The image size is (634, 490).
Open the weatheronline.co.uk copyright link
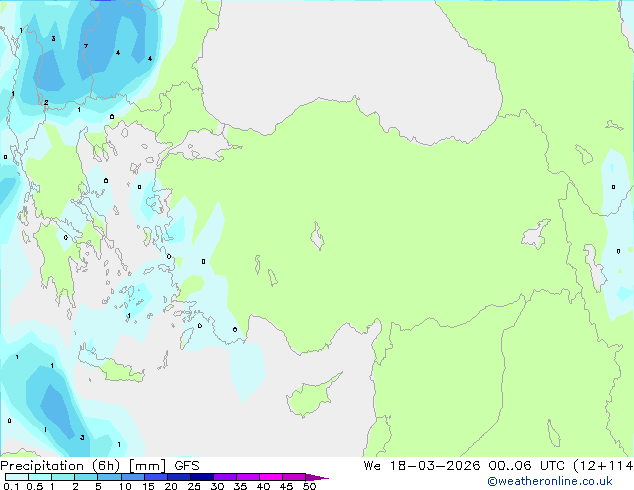[550, 481]
